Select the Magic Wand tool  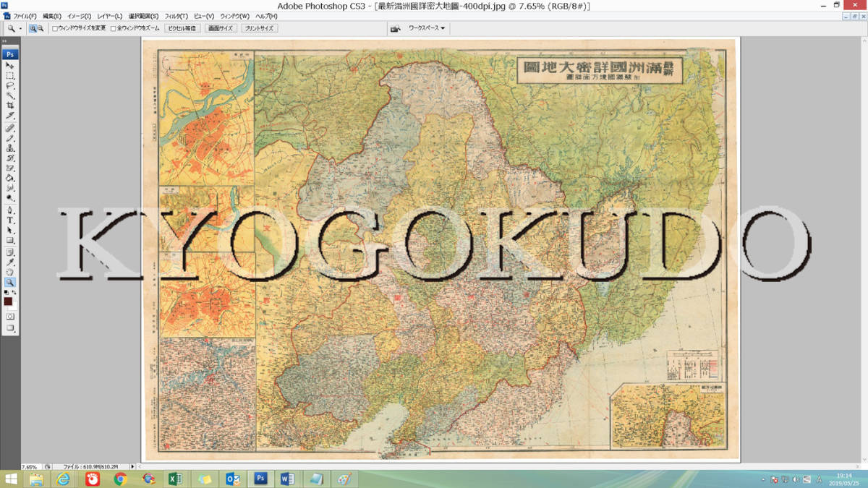click(10, 95)
